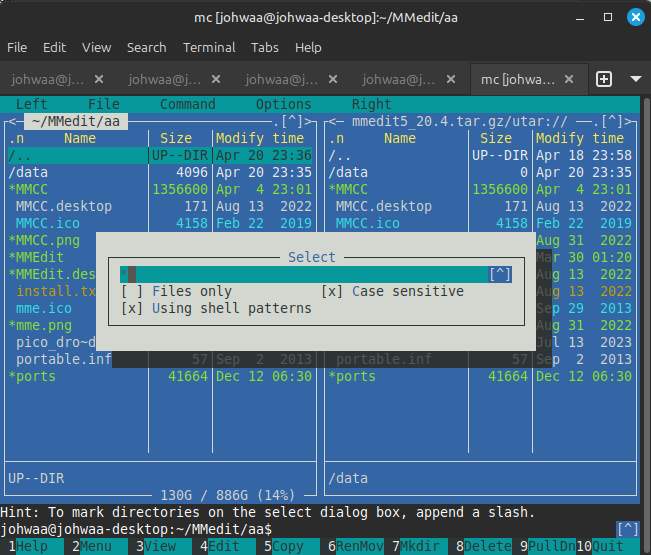Click the command line history arrow
Viewport: 651px width, 555px height.
[x=628, y=528]
